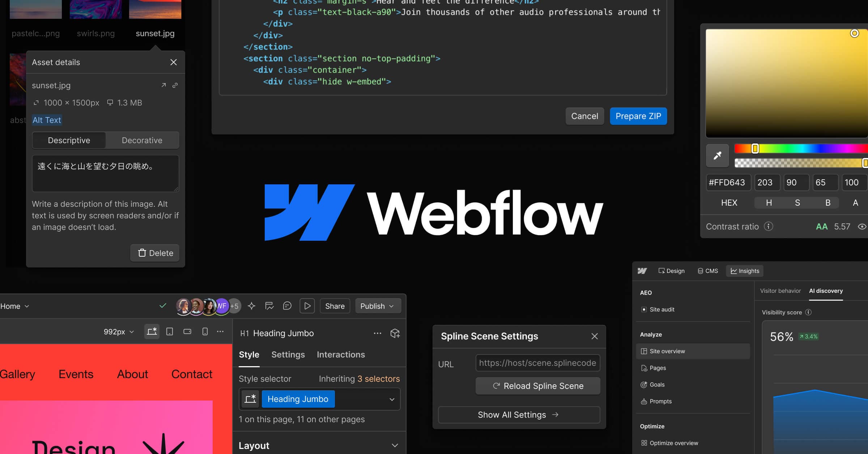Click the hue slider handle
The width and height of the screenshot is (868, 454).
(x=755, y=149)
